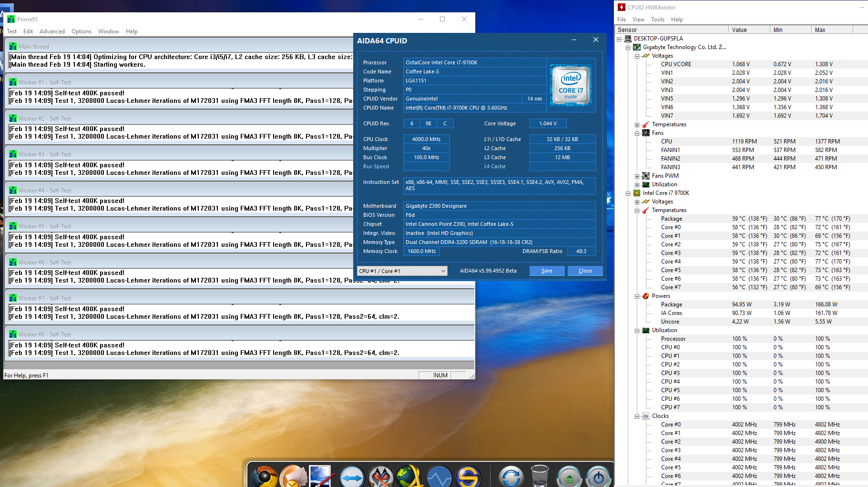Open the Prime95 Test menu
868x487 pixels.
coord(12,31)
